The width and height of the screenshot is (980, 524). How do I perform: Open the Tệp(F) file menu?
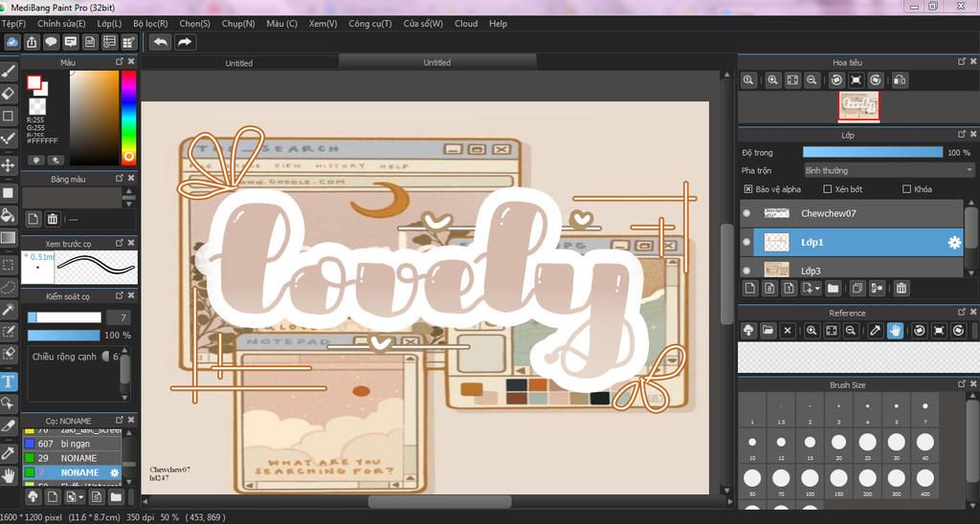pyautogui.click(x=13, y=24)
